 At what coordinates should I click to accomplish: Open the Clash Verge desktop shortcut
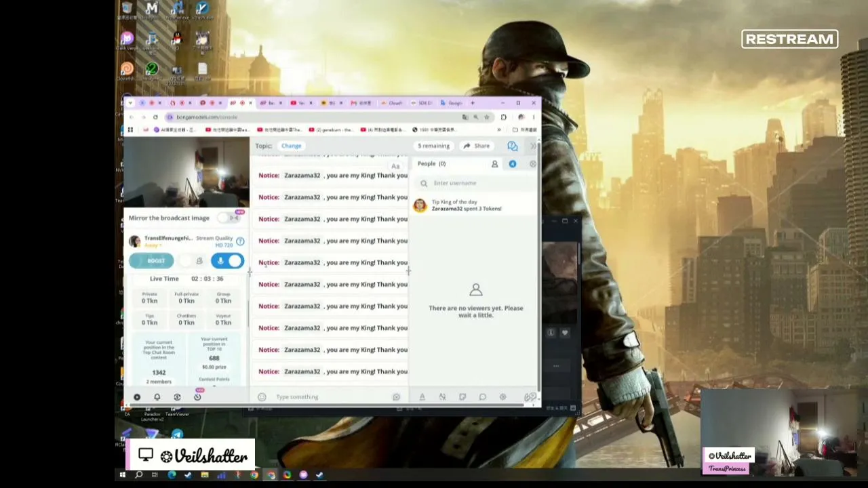click(x=127, y=41)
